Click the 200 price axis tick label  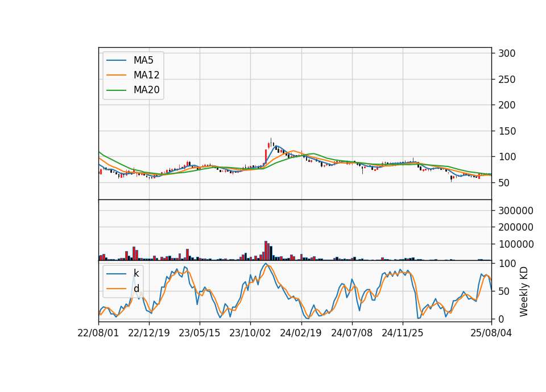pos(507,105)
